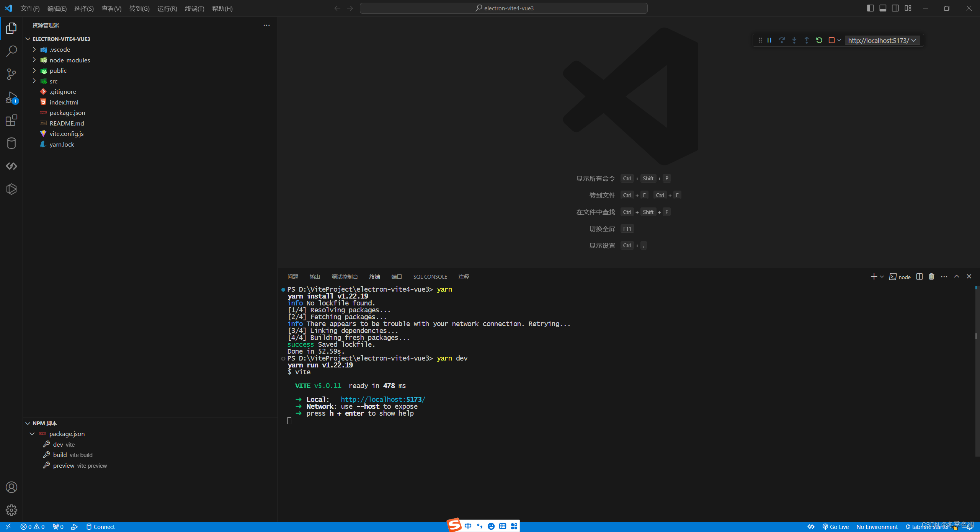Click Go Live in the status bar
Viewport: 980px width, 532px height.
[x=836, y=527]
